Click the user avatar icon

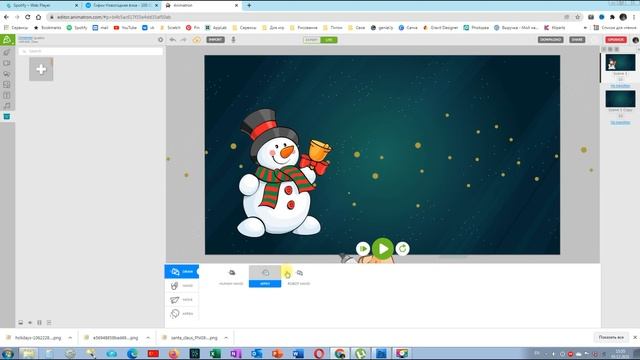pyautogui.click(x=635, y=40)
